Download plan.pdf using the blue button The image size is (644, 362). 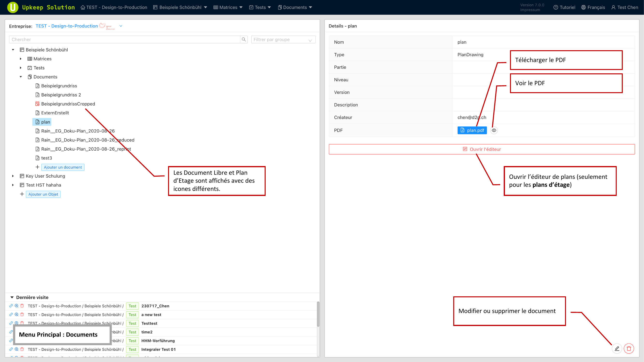[472, 130]
